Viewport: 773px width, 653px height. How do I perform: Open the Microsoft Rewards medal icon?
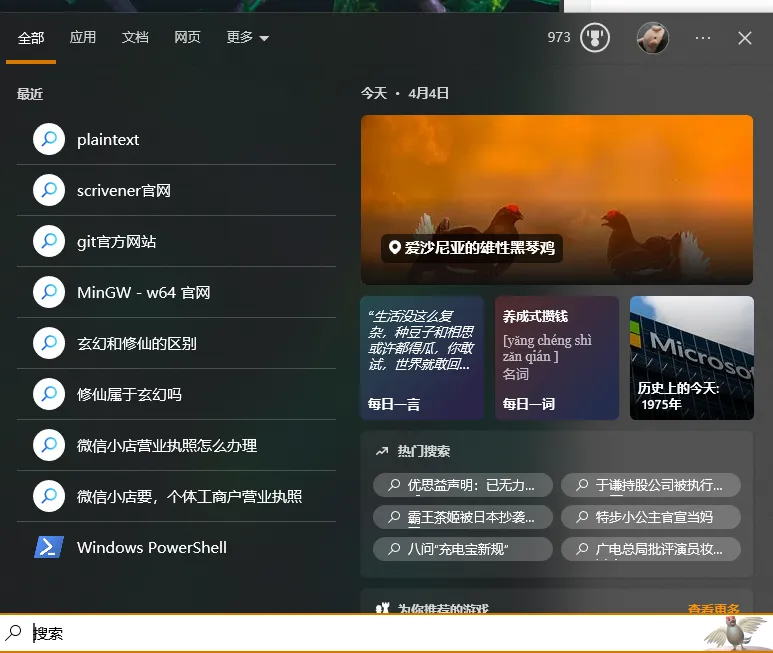(x=595, y=37)
